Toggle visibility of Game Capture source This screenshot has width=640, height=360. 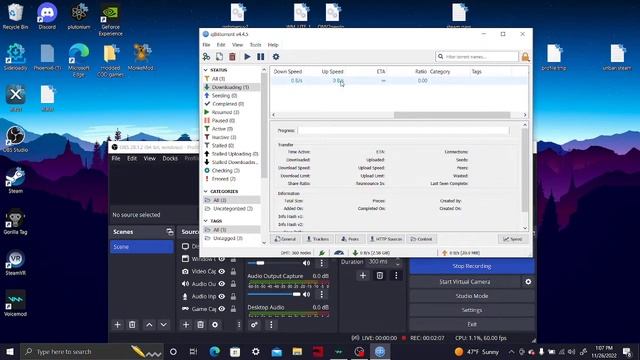coord(222,309)
